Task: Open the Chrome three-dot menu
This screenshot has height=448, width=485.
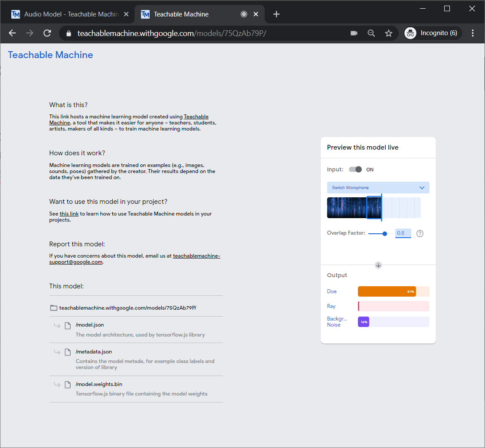Action: [472, 33]
